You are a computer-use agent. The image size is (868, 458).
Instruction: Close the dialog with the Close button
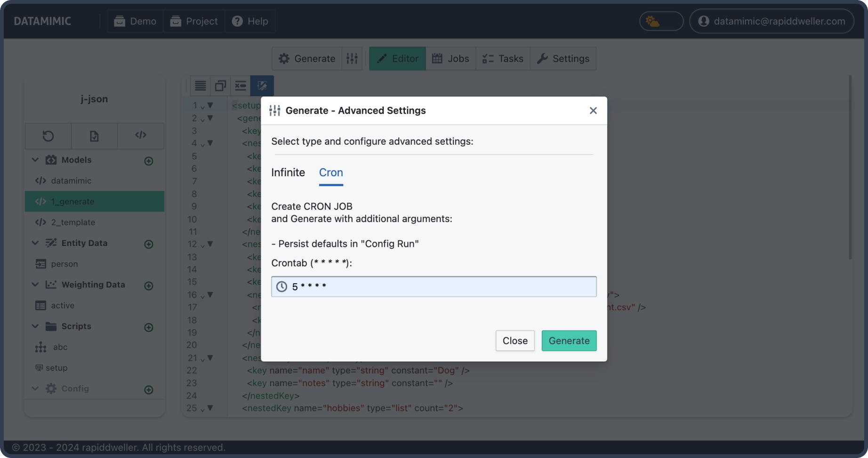[x=515, y=340]
